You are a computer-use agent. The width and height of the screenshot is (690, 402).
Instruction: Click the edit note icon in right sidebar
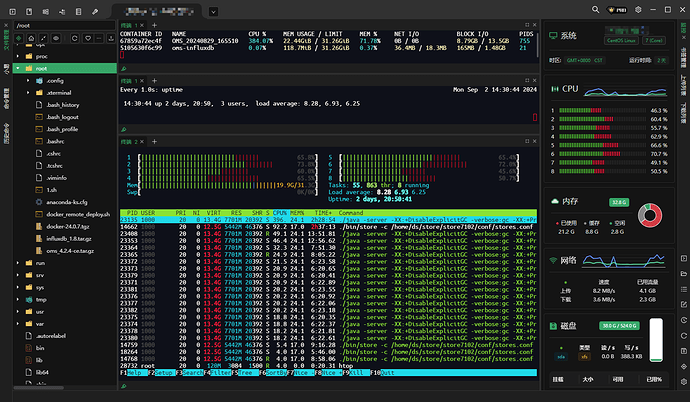tap(683, 304)
